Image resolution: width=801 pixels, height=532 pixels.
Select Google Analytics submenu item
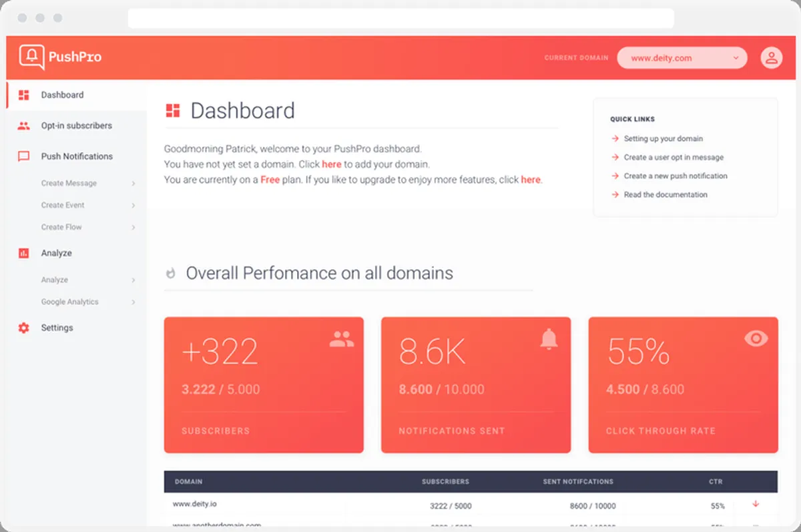coord(69,302)
